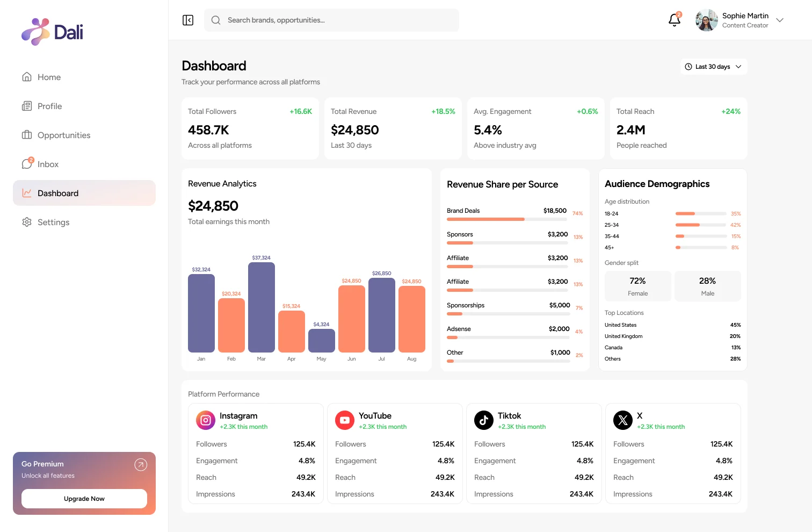
Task: Click the Go Premium arrow icon
Action: (141, 465)
